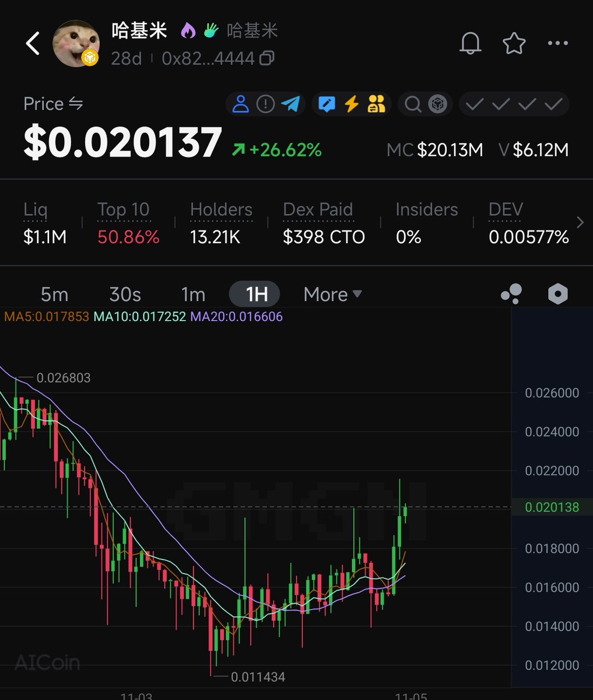The height and width of the screenshot is (700, 593).
Task: Tap the lightning bolt icon
Action: tap(351, 104)
